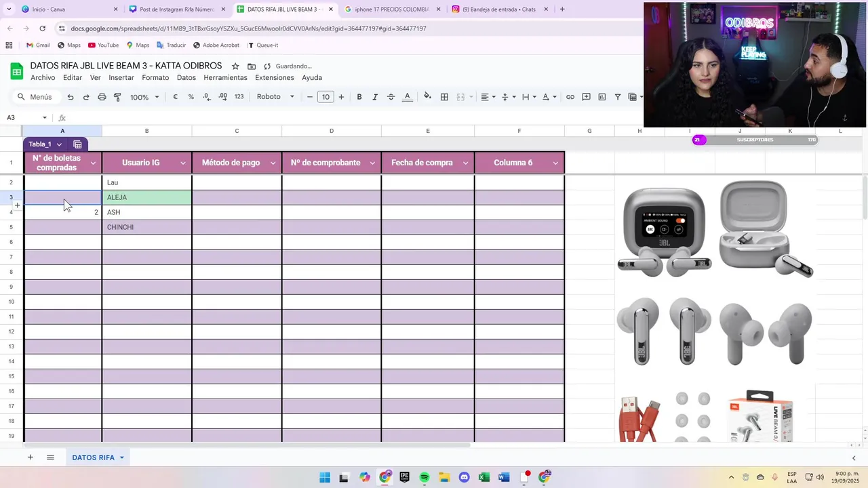Print the spreadsheet with printer icon
This screenshot has height=488, width=868.
coord(102,97)
